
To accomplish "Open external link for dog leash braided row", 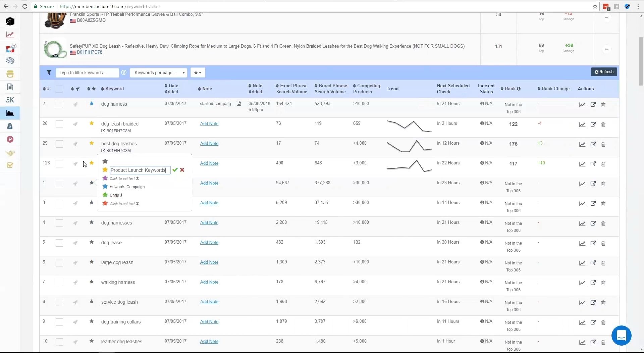I will (593, 124).
